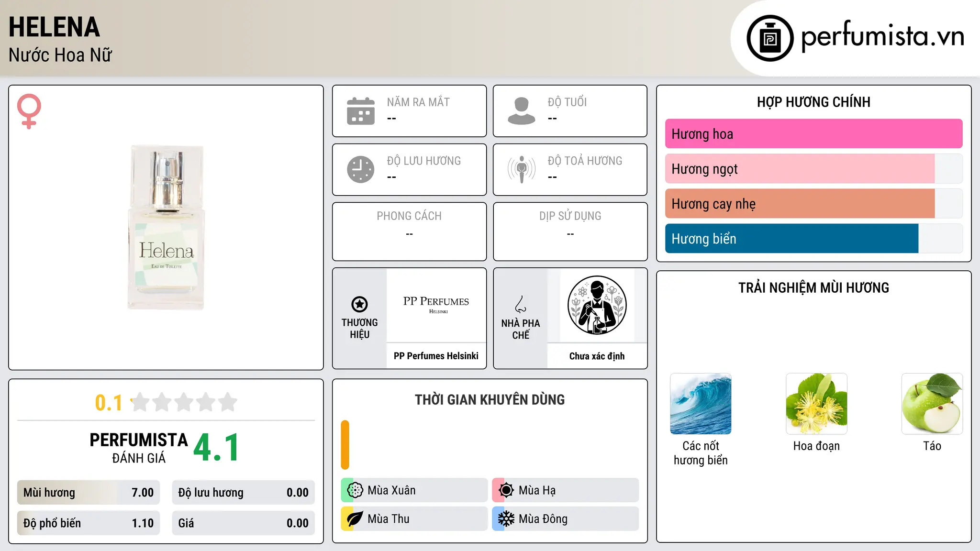Click the perfumer illustration icon
Screen dimensions: 980x551
(597, 305)
